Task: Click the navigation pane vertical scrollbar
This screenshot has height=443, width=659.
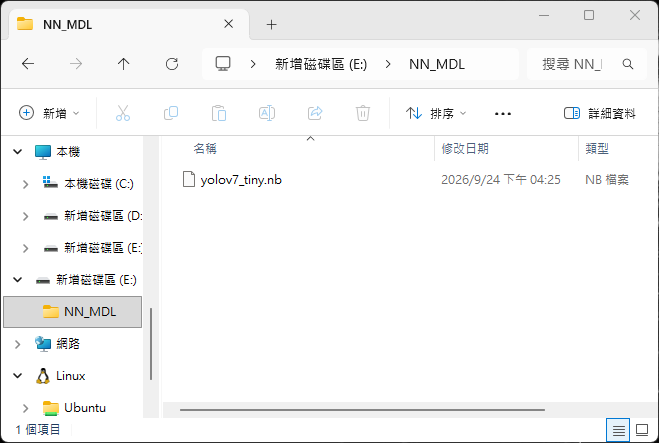Action: click(x=151, y=344)
